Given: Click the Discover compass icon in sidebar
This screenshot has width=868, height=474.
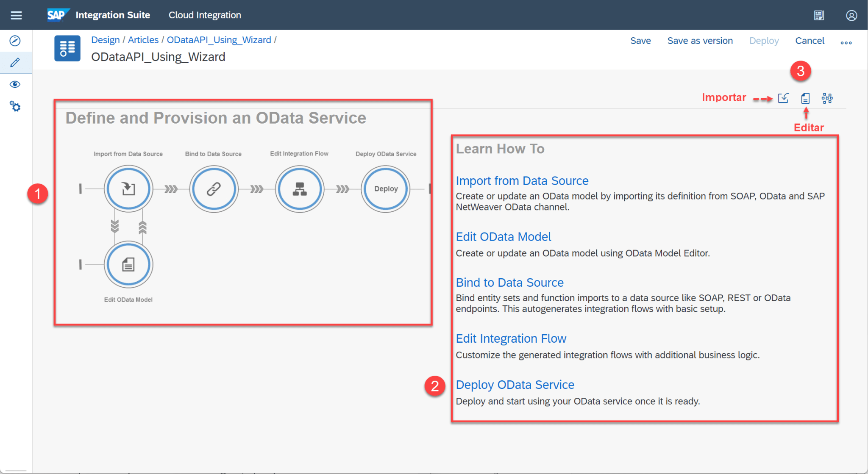Looking at the screenshot, I should [15, 41].
